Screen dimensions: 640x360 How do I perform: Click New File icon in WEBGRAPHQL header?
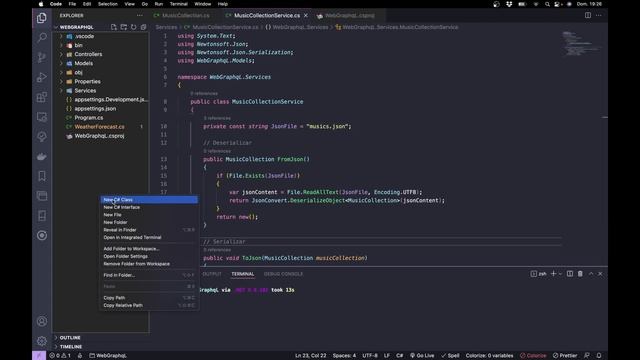point(114,27)
